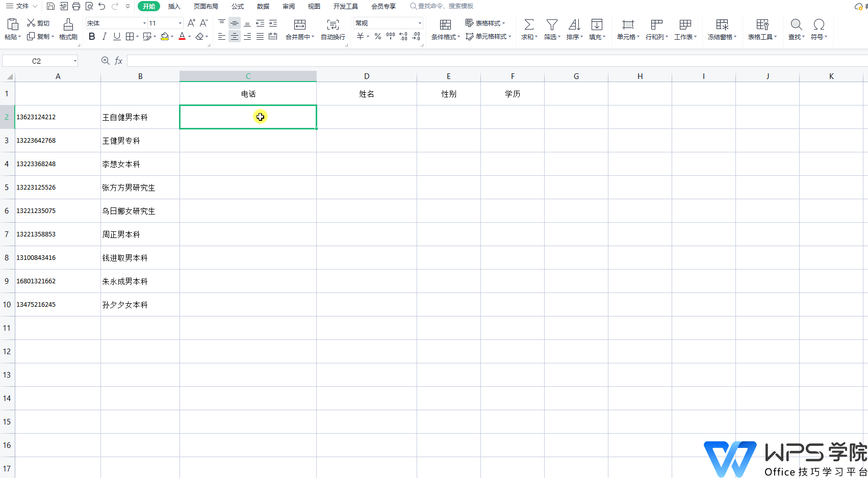
Task: Switch to the Page Layout (页面布局) tab
Action: tap(206, 6)
